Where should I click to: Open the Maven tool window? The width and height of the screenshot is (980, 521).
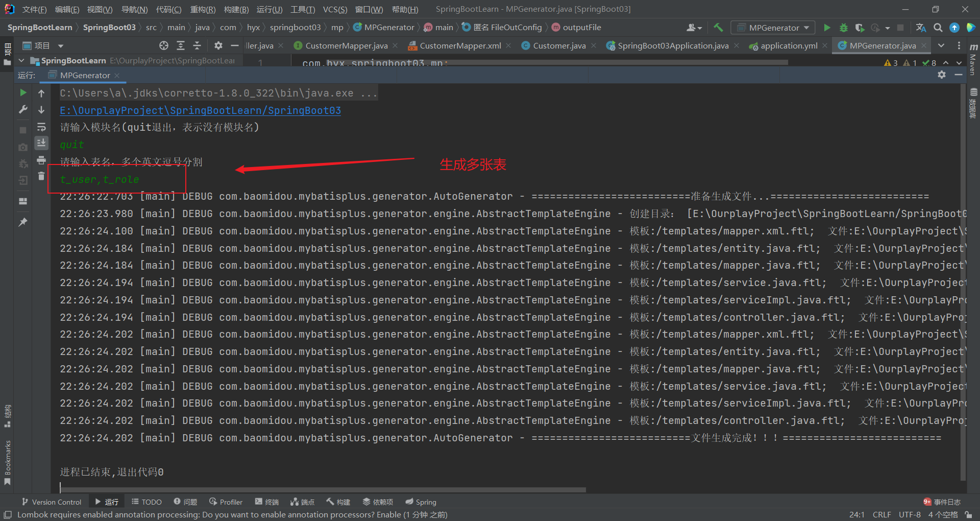tap(973, 60)
